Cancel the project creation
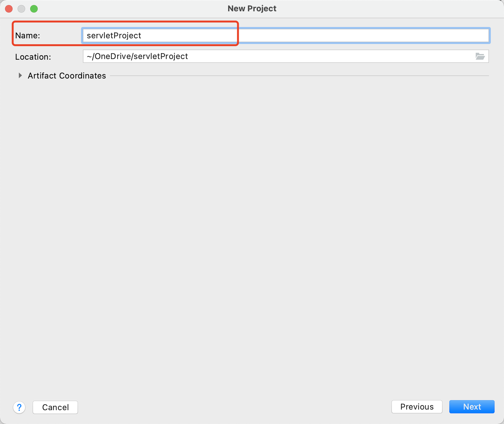This screenshot has width=504, height=424. 55,407
